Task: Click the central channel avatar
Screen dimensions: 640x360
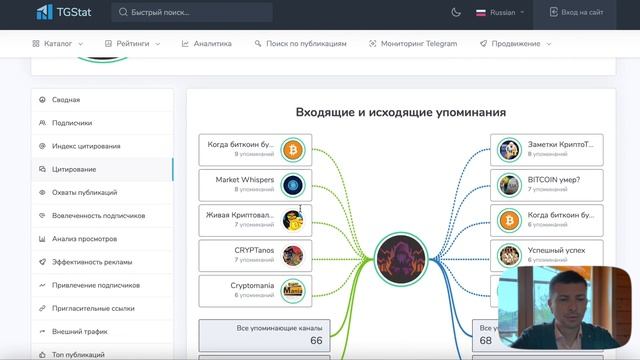Action: click(401, 259)
